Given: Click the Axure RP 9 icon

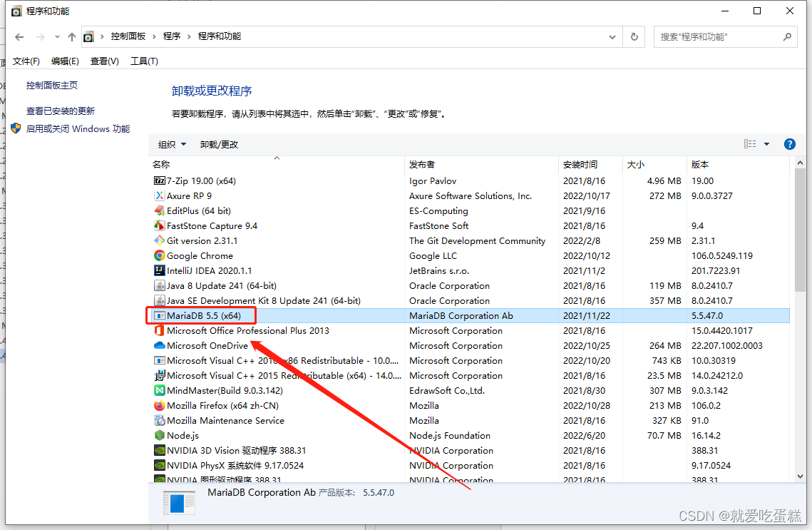Looking at the screenshot, I should tap(160, 196).
